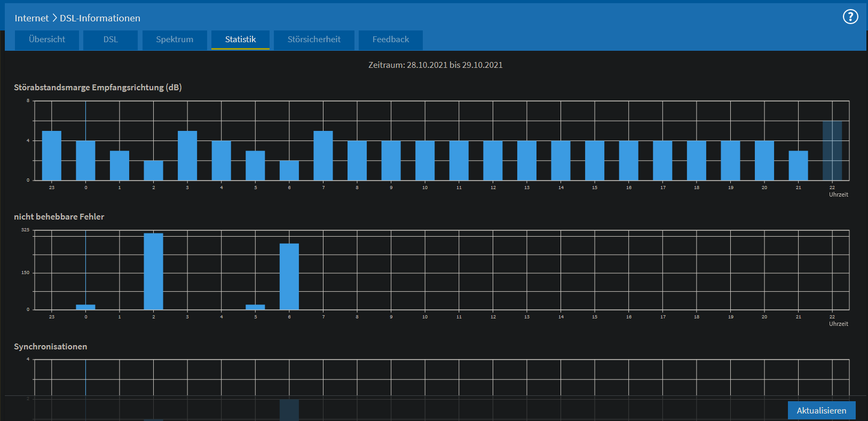The image size is (868, 421).
Task: Open the help question mark icon
Action: pyautogui.click(x=850, y=17)
